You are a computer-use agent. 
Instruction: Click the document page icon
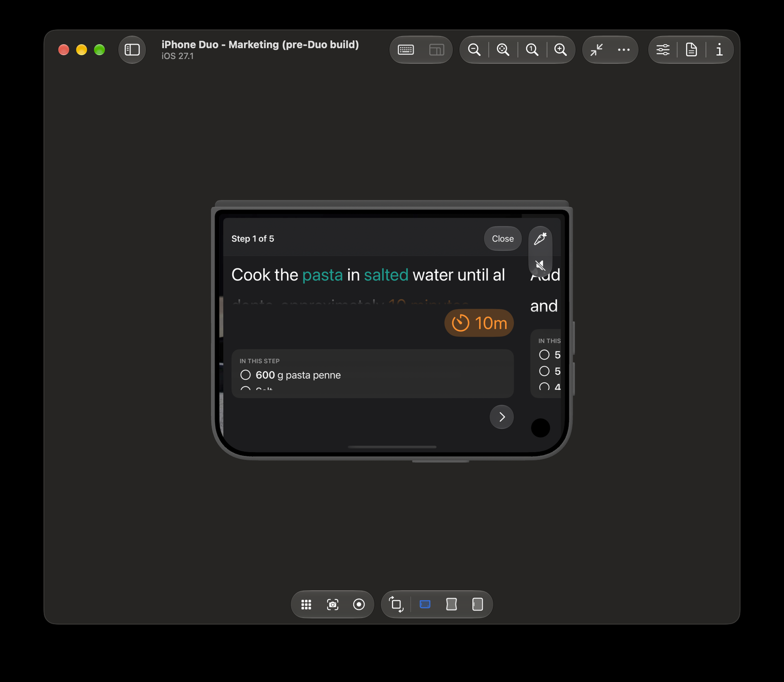pos(691,49)
